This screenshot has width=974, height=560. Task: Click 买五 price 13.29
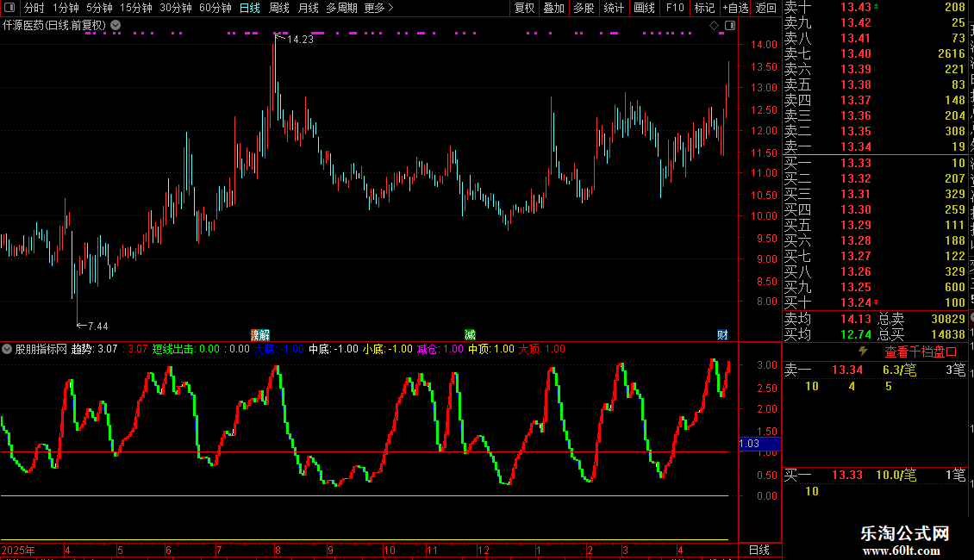pyautogui.click(x=855, y=225)
